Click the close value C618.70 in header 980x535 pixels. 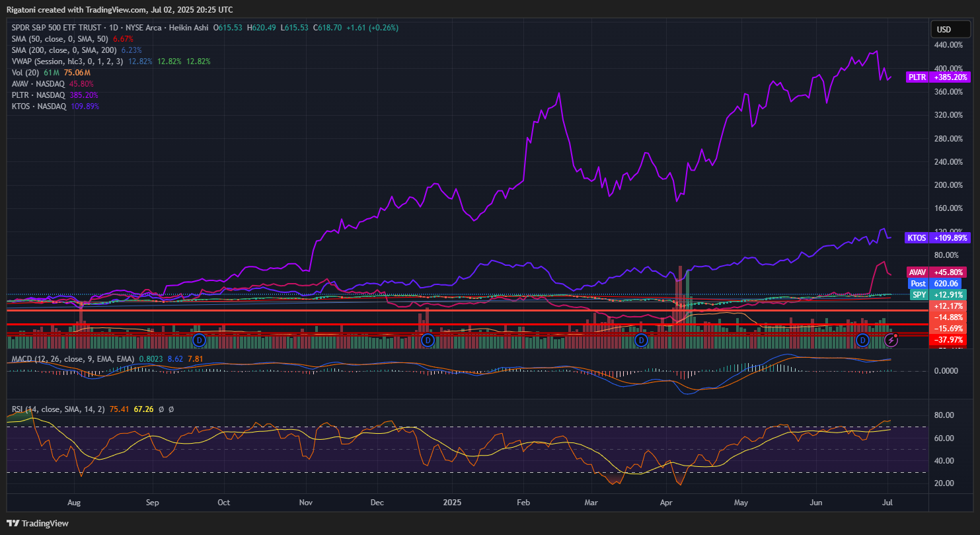tap(326, 28)
